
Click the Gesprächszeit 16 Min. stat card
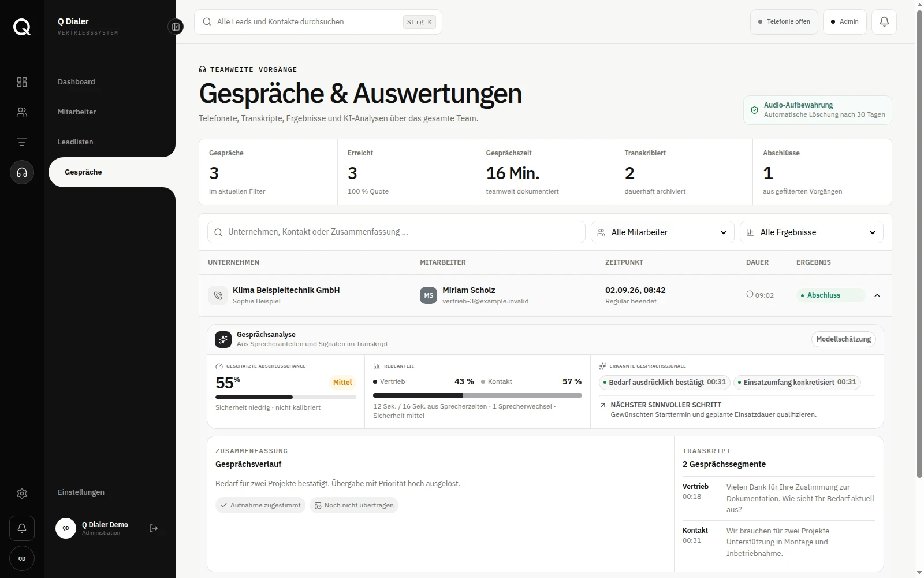[x=545, y=172]
